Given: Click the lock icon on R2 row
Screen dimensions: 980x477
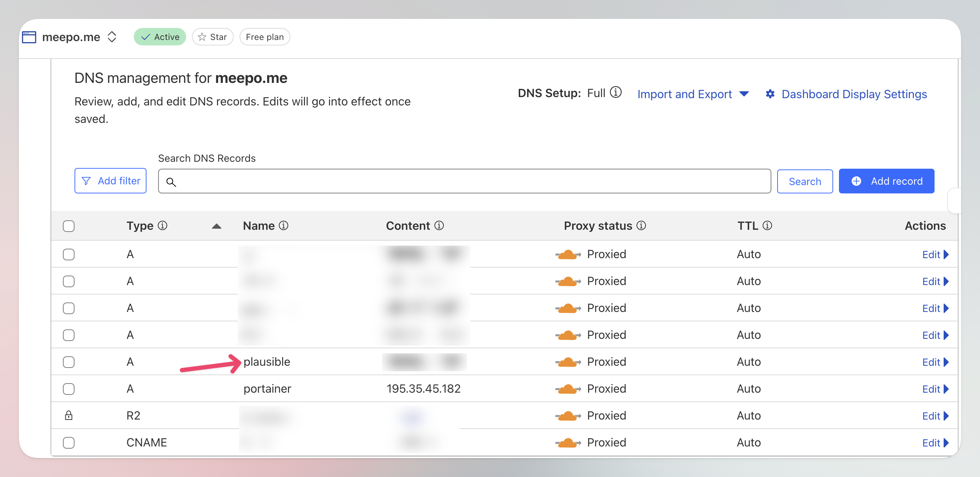Looking at the screenshot, I should click(x=68, y=415).
